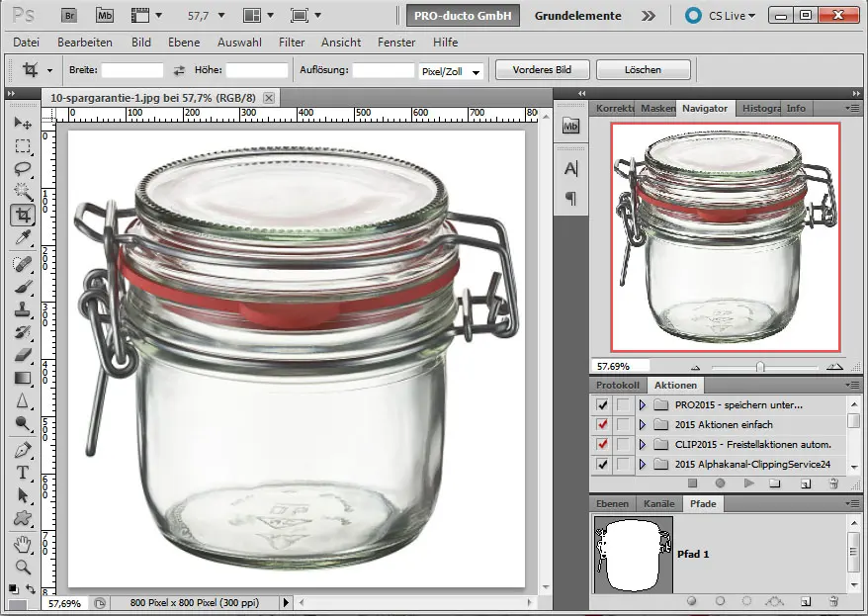Viewport: 868px width, 616px height.
Task: Choose the Horizontal Type tool
Action: [23, 472]
